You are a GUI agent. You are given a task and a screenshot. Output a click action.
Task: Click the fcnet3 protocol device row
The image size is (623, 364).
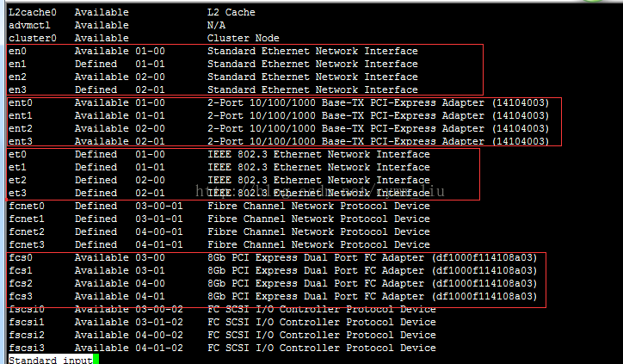tap(219, 244)
